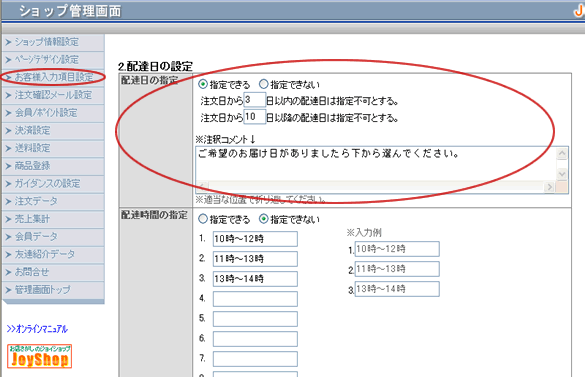View 注文データ from the sidebar
The height and width of the screenshot is (377, 585).
[x=53, y=202]
